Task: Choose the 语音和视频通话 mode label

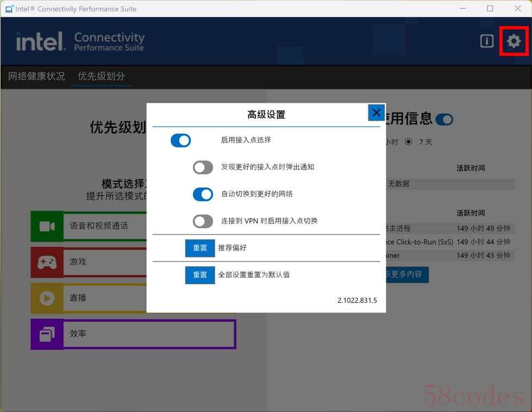Action: coord(99,226)
